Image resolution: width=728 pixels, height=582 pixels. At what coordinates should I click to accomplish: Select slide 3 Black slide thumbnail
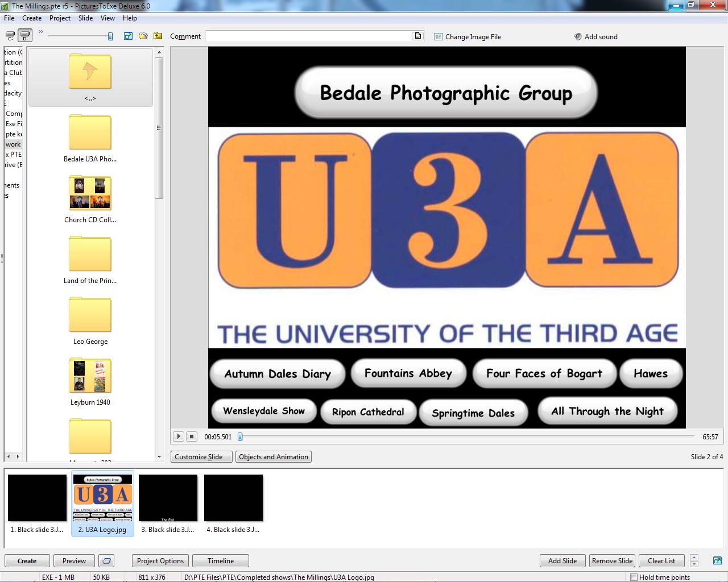(168, 504)
